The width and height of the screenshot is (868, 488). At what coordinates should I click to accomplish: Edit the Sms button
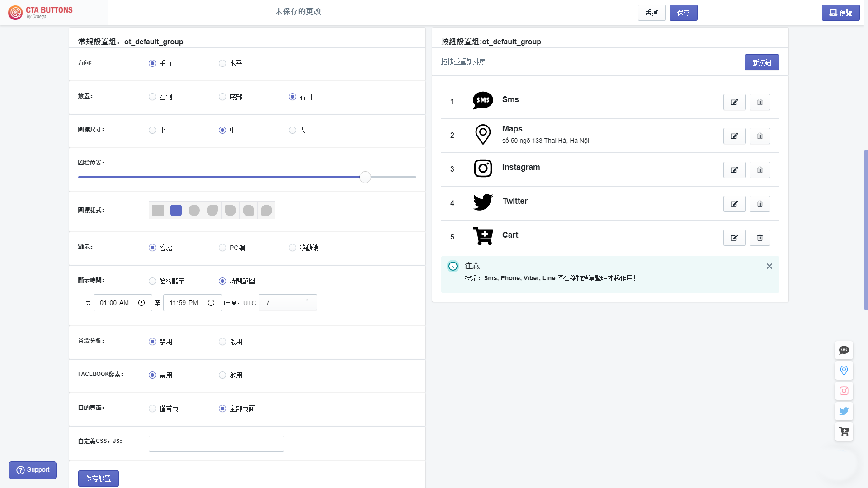pyautogui.click(x=734, y=102)
